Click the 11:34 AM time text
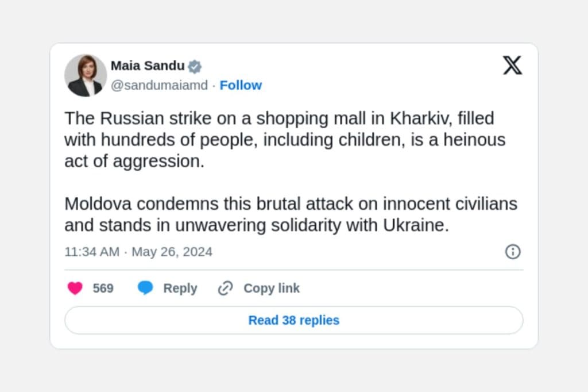The width and height of the screenshot is (588, 392). [92, 252]
